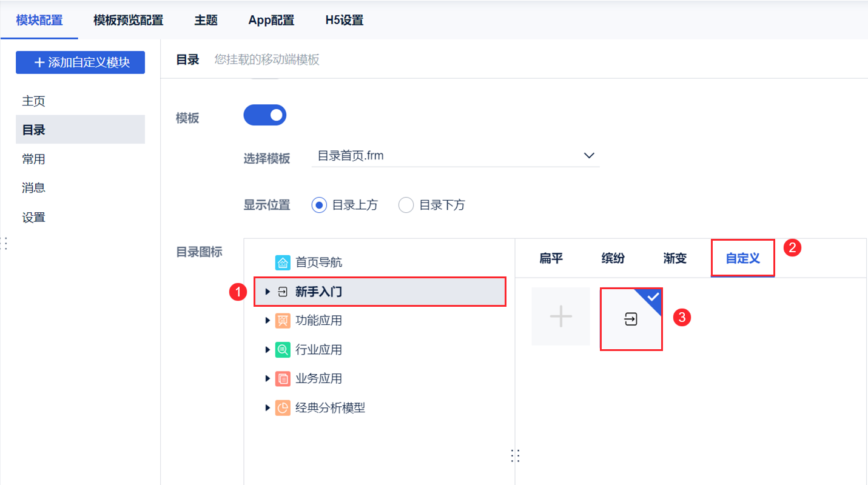Select the 目录下方 radio option

pos(406,205)
